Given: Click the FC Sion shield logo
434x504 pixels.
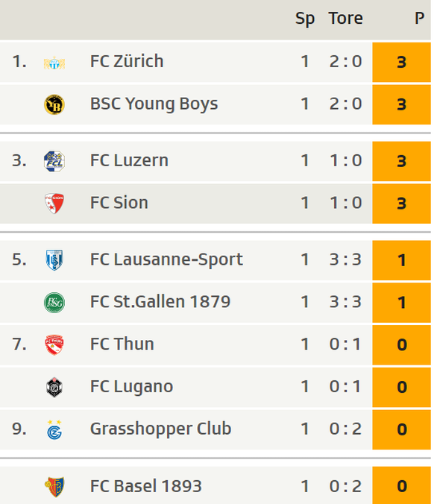Looking at the screenshot, I should (x=54, y=203).
